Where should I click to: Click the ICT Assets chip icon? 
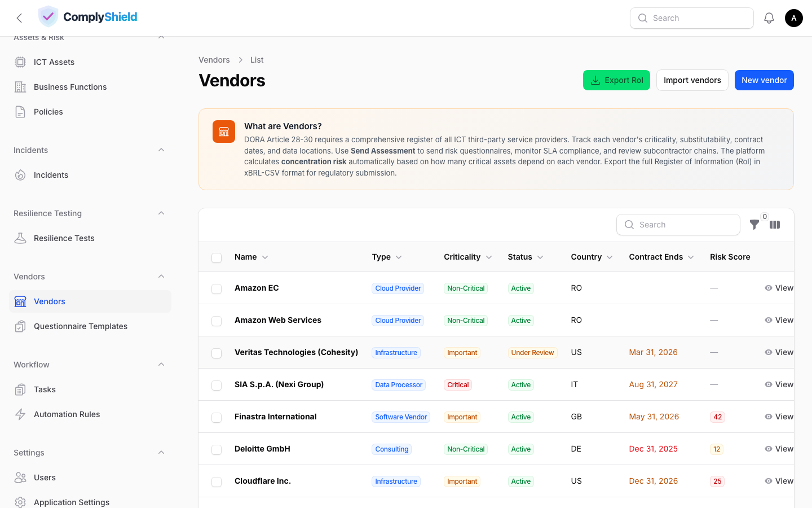point(20,62)
